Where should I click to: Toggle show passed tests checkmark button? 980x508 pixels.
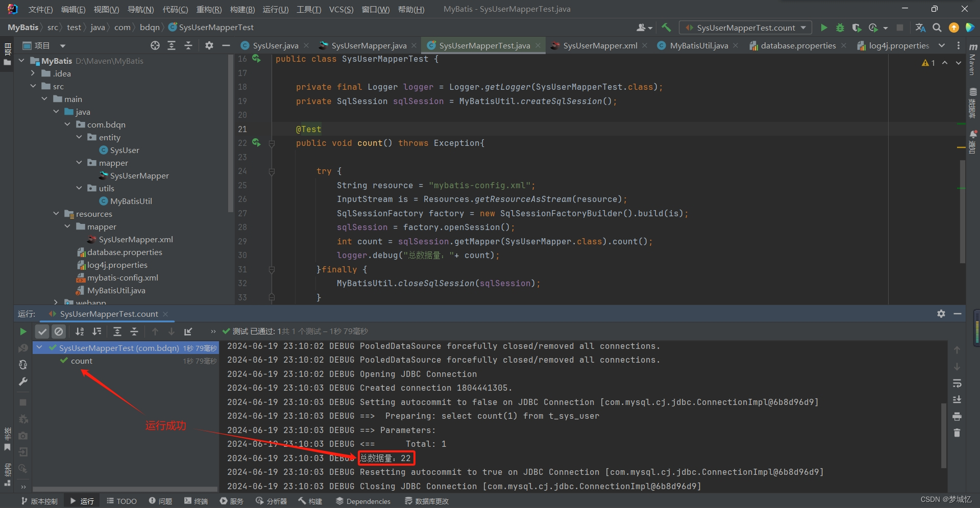(x=42, y=332)
